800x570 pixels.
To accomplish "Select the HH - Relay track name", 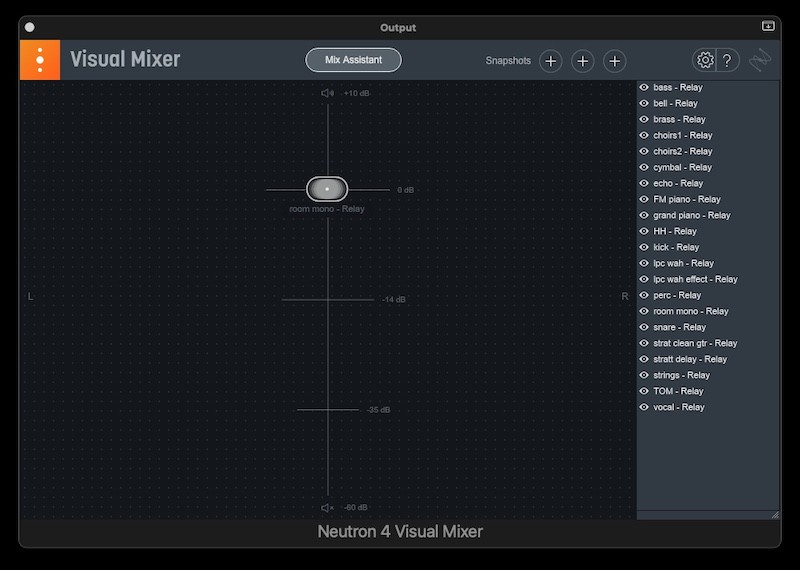I will click(x=675, y=231).
